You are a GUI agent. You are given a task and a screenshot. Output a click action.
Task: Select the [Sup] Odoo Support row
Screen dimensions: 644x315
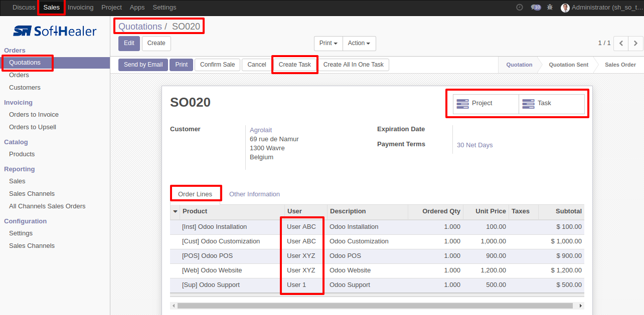tap(377, 285)
